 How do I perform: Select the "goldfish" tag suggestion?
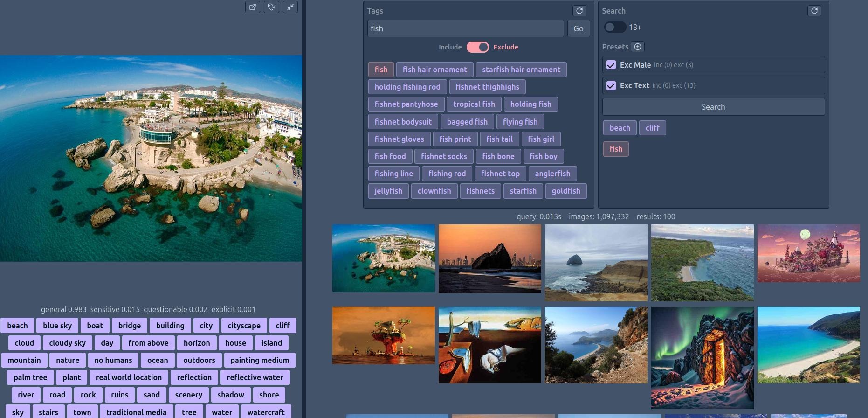pos(566,191)
